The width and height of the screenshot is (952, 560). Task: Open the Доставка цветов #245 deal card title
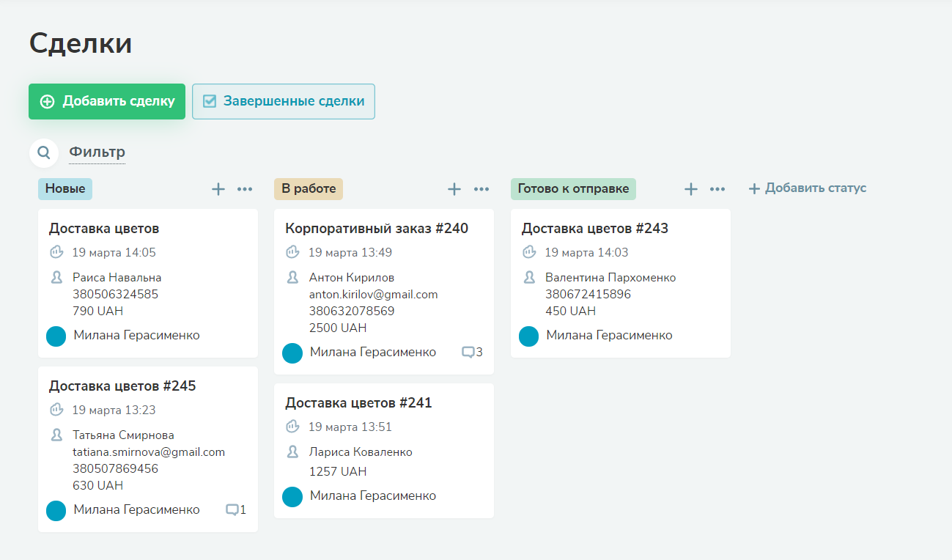tap(122, 386)
